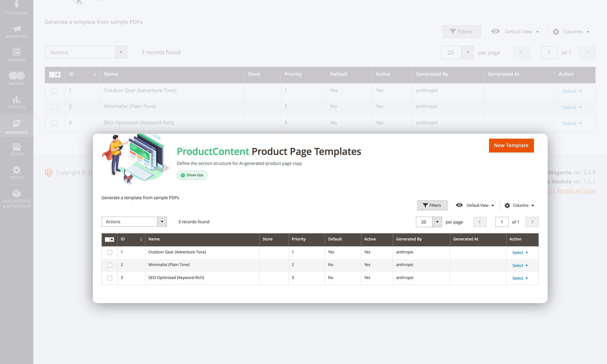Open Select action for Minimalist in front panel
The image size is (607, 364).
click(x=520, y=266)
